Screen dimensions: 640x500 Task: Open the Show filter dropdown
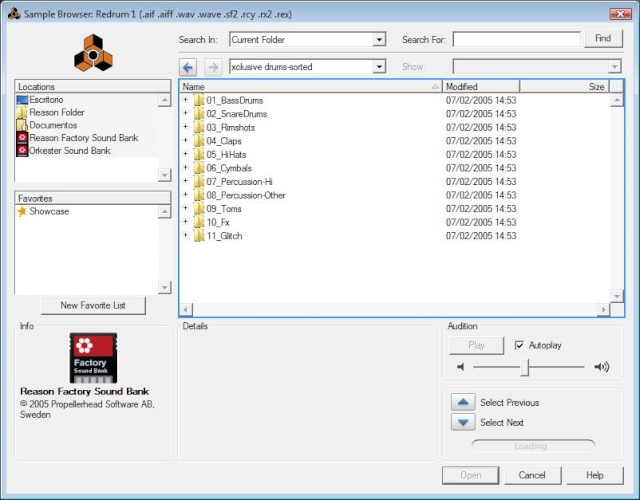(x=615, y=67)
